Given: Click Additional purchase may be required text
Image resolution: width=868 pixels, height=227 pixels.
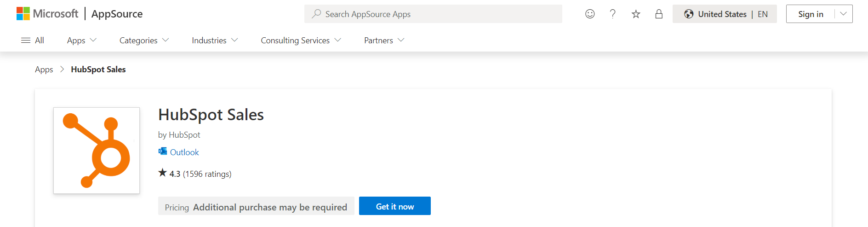Looking at the screenshot, I should [x=270, y=207].
